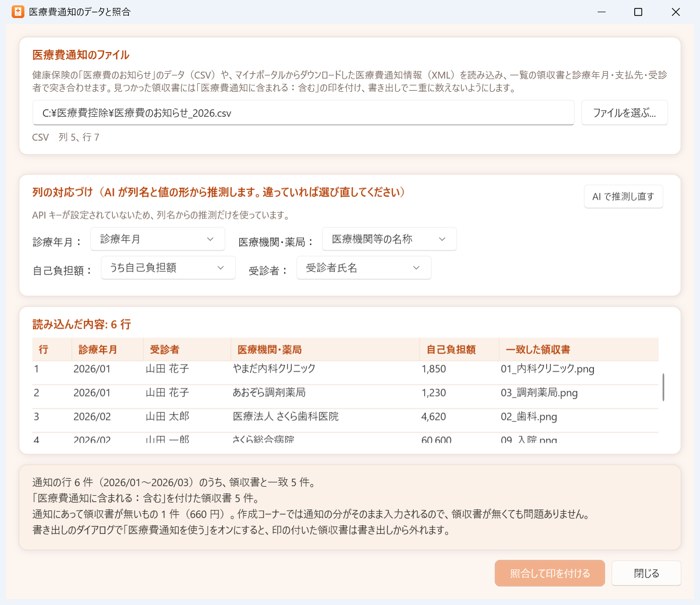Click the 02_歯科.png cell

click(529, 417)
